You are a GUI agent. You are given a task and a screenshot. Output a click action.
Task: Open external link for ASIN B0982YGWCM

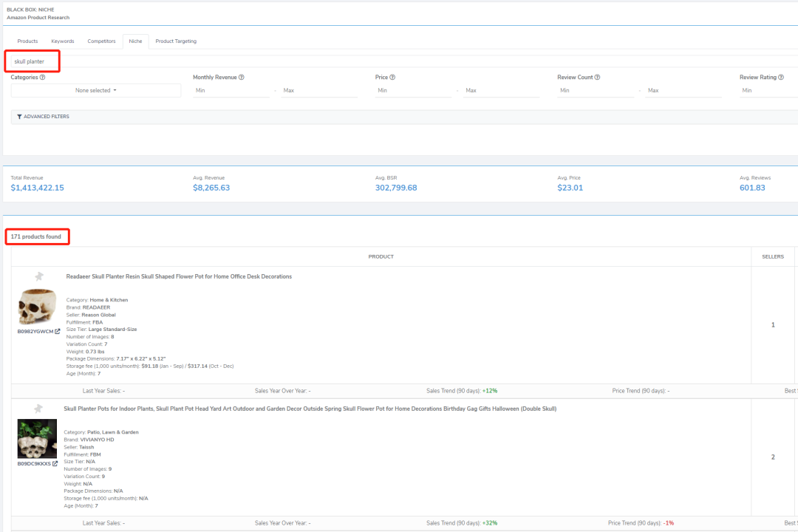click(x=57, y=332)
